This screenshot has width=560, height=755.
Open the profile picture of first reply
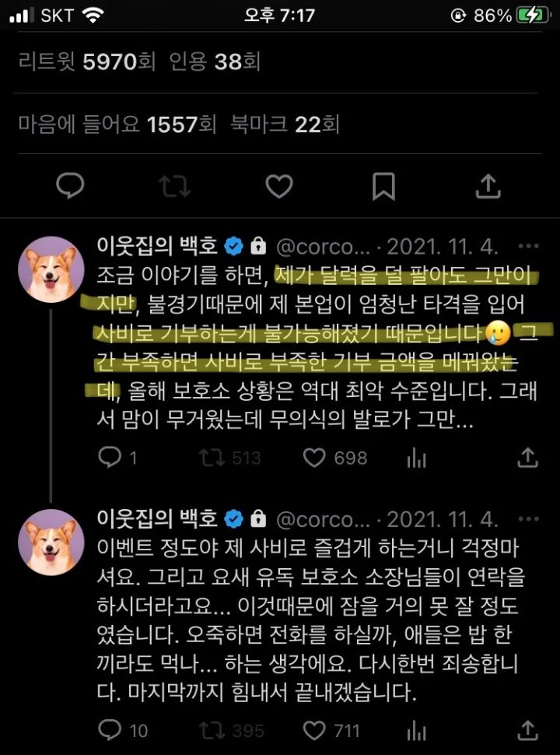click(x=51, y=269)
